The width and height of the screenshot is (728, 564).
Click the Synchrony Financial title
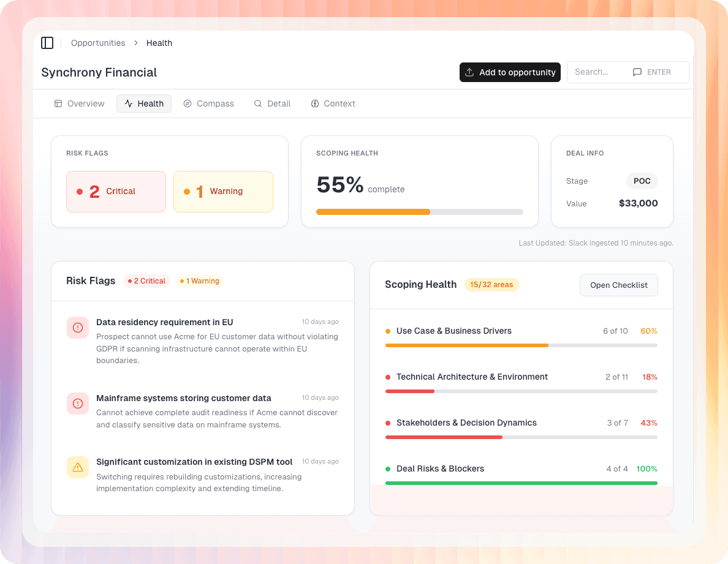coord(99,72)
